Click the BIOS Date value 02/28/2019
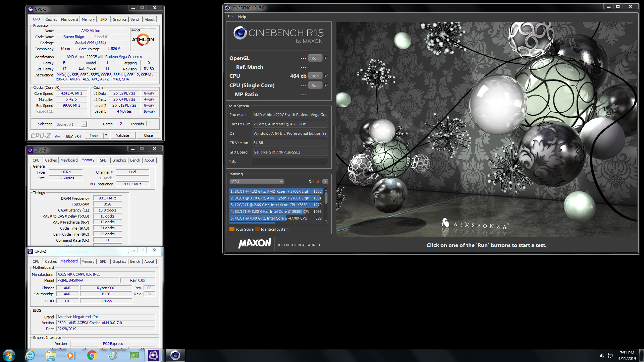The height and width of the screenshot is (362, 644). (x=106, y=329)
